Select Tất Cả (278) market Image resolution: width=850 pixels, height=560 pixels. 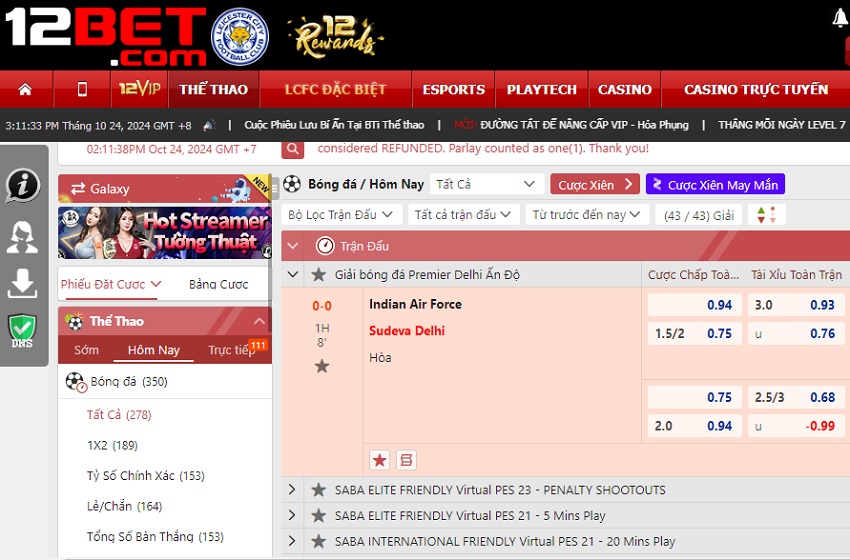click(x=119, y=415)
